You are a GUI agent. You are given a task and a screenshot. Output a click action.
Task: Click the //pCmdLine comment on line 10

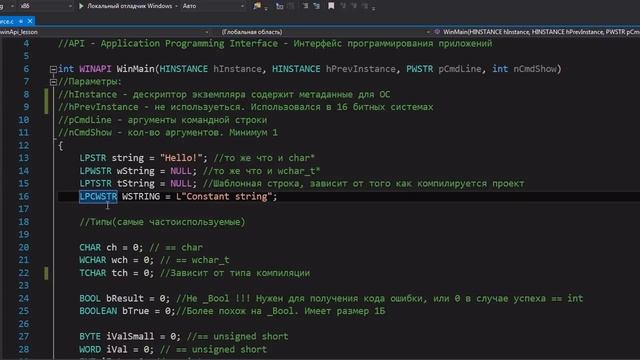point(162,120)
